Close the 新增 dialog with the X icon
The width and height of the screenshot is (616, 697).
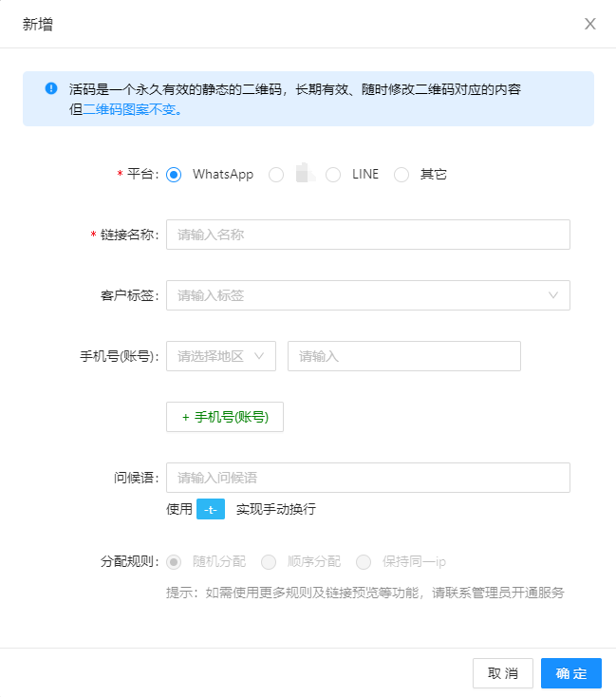pos(589,24)
